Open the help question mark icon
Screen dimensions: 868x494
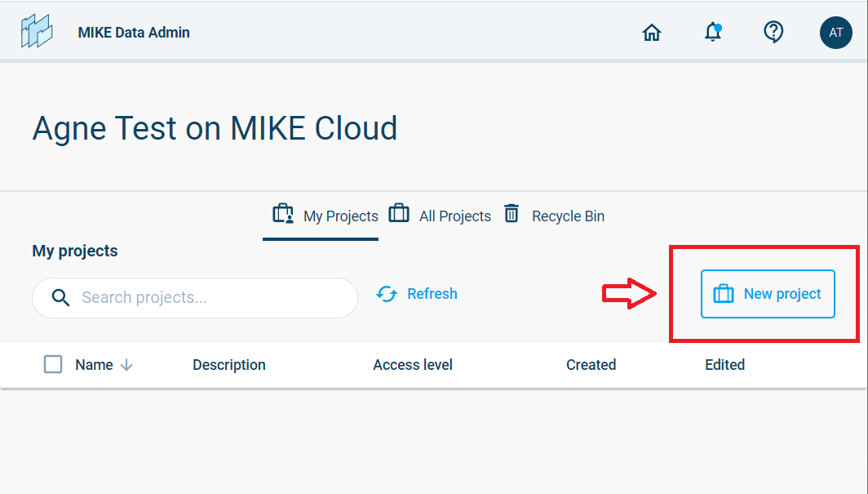click(x=773, y=32)
